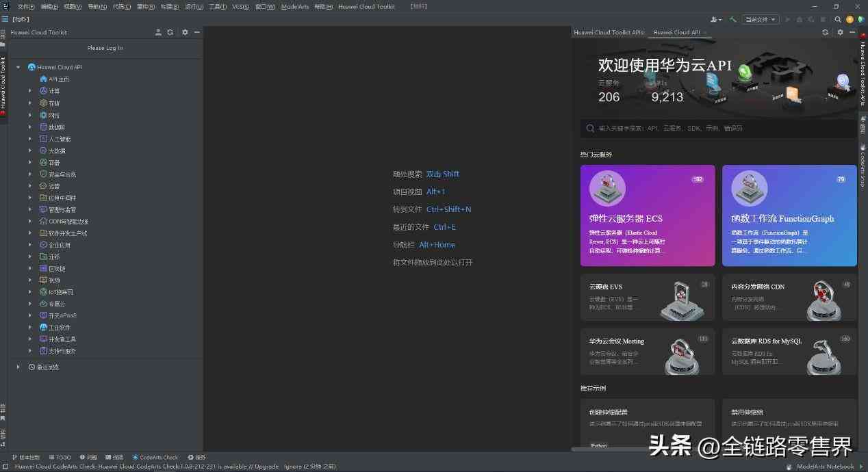
Task: Click the blue-green globe icon in the top-right toolbar
Action: click(x=861, y=19)
